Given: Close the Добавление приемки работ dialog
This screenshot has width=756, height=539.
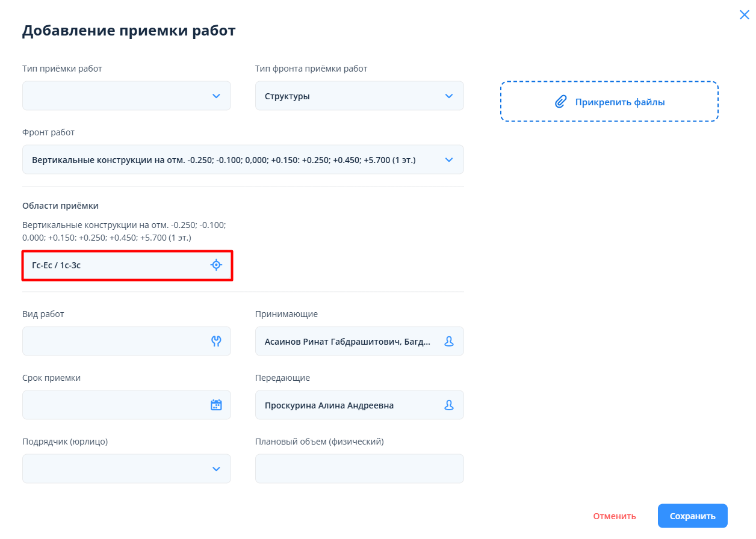Looking at the screenshot, I should click(744, 15).
